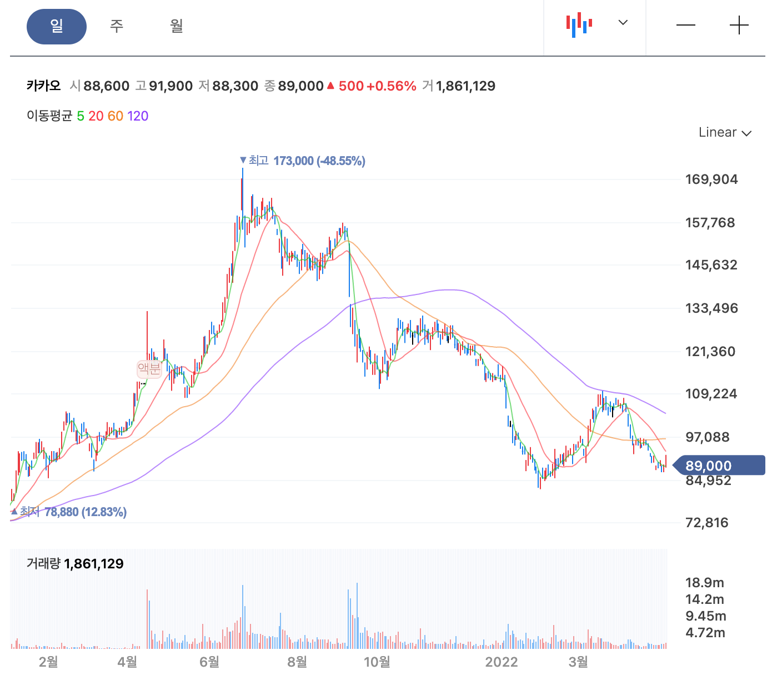Click the 89,000 current price tag
This screenshot has width=772, height=700.
coord(719,466)
